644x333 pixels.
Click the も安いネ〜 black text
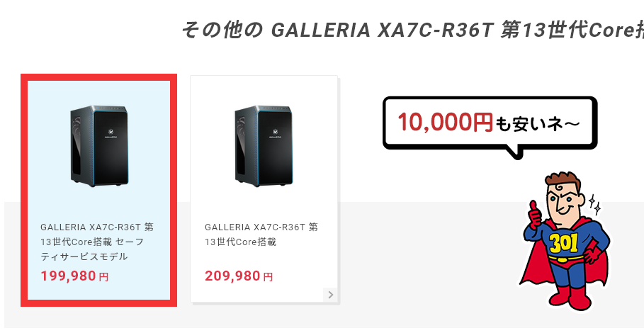tap(537, 123)
